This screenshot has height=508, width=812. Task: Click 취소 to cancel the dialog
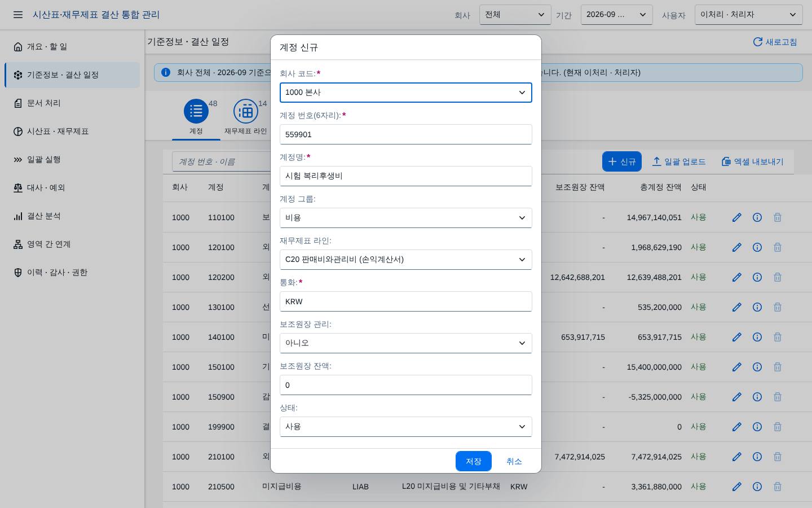pos(514,461)
